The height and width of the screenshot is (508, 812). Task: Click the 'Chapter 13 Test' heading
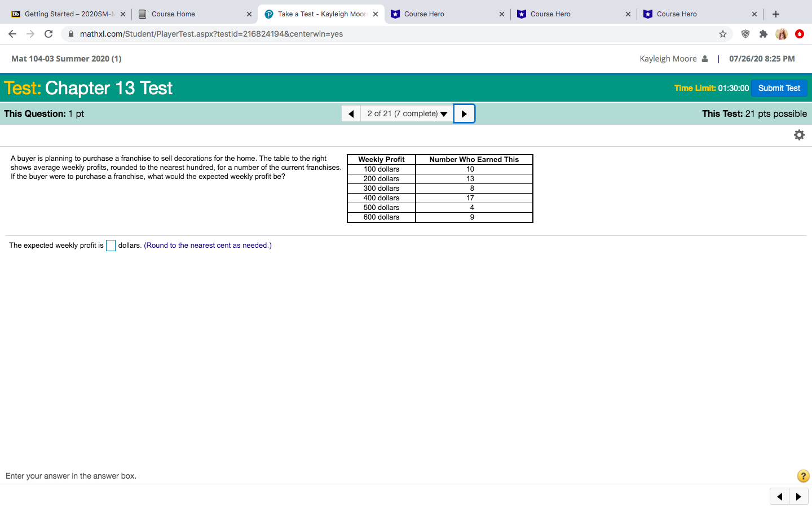pos(109,88)
